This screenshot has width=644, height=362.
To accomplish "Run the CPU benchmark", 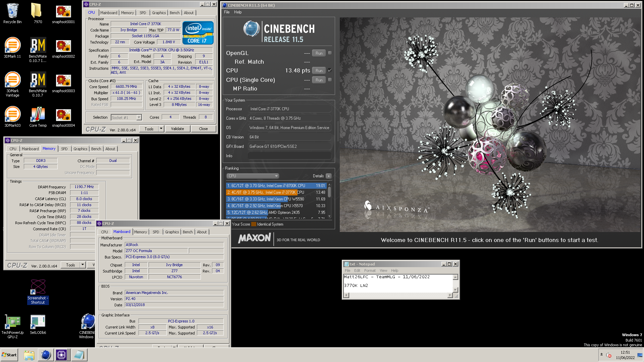I will click(319, 70).
